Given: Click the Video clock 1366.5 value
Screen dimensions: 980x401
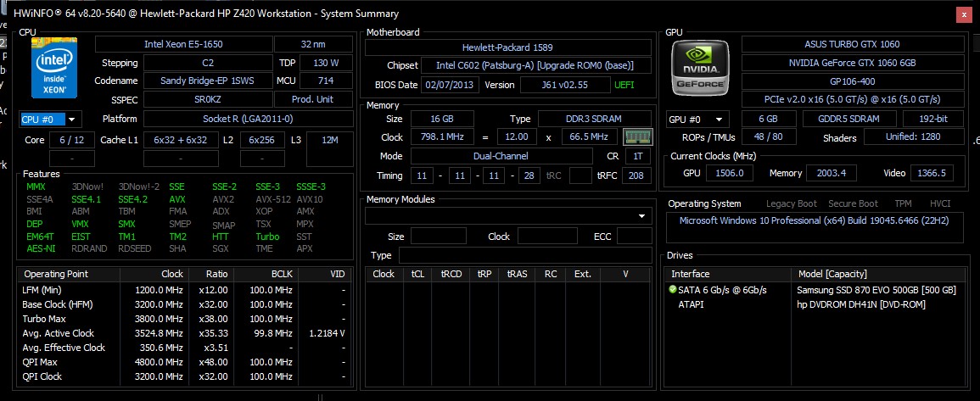Looking at the screenshot, I should coord(932,173).
